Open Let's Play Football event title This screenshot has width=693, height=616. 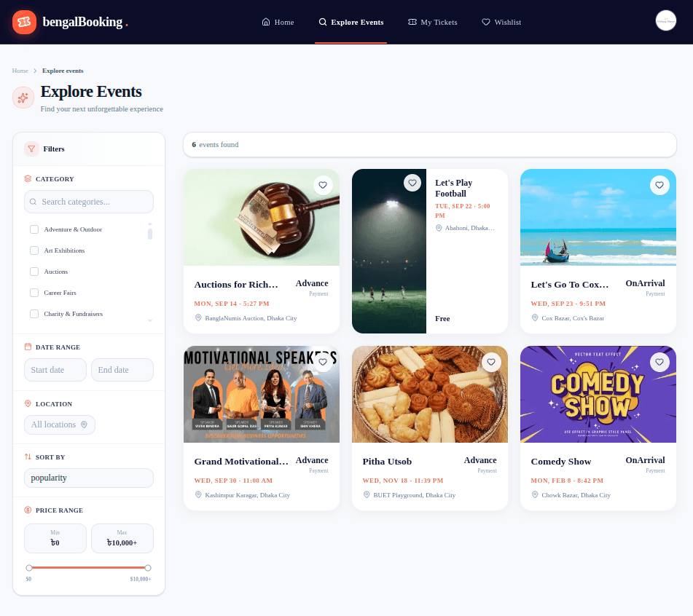[x=454, y=188]
